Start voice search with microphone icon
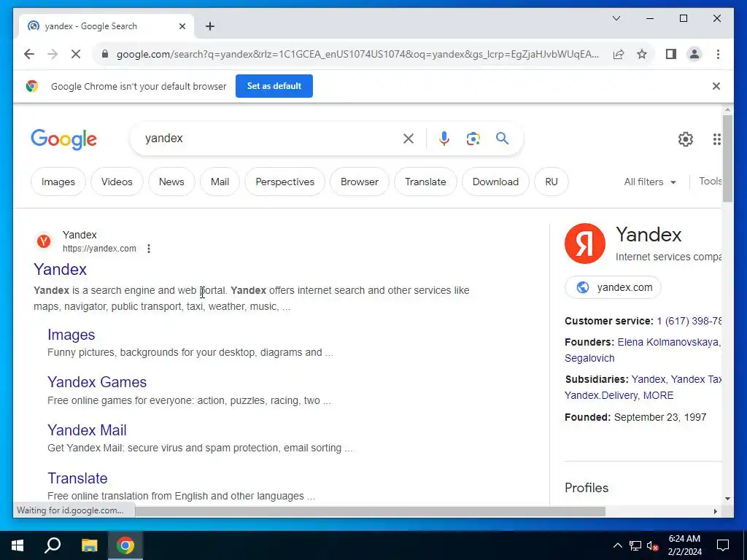This screenshot has height=560, width=747. 444,139
